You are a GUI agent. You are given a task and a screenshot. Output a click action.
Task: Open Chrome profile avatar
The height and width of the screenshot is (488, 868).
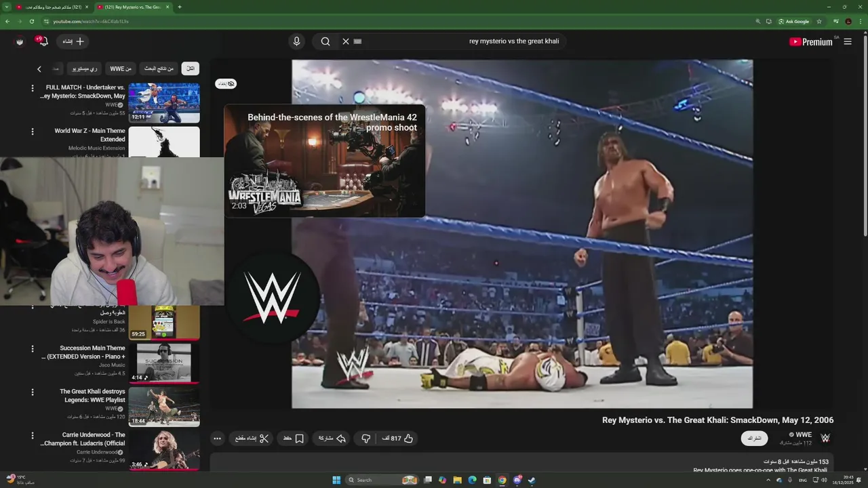pos(848,21)
